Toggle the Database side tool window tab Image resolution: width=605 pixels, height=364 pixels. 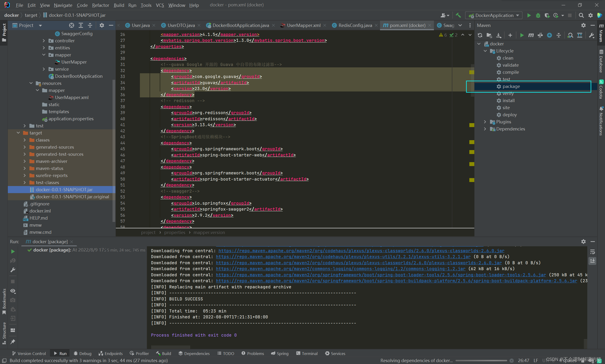pos(601,61)
